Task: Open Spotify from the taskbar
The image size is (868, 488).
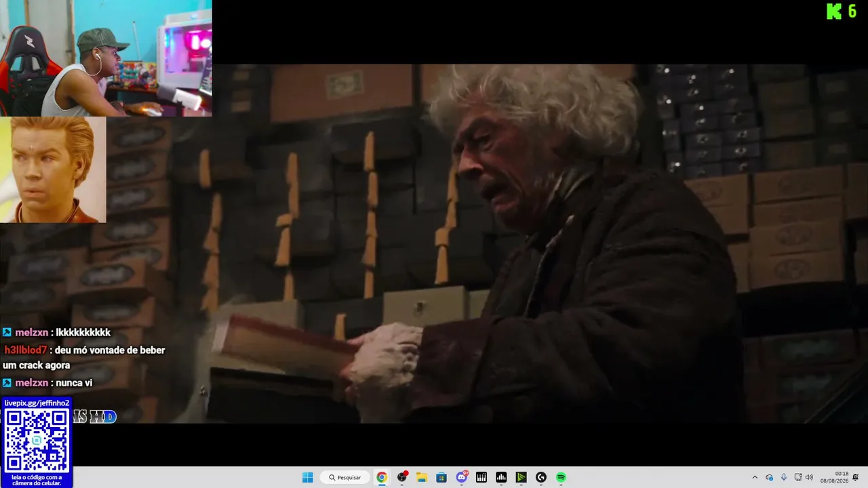Action: click(561, 477)
